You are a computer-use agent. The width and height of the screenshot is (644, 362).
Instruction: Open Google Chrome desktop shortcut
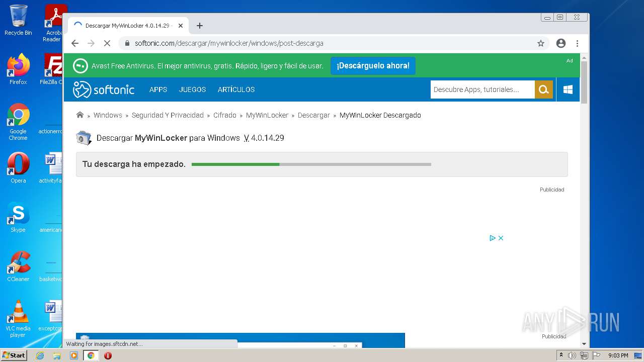coord(18,122)
